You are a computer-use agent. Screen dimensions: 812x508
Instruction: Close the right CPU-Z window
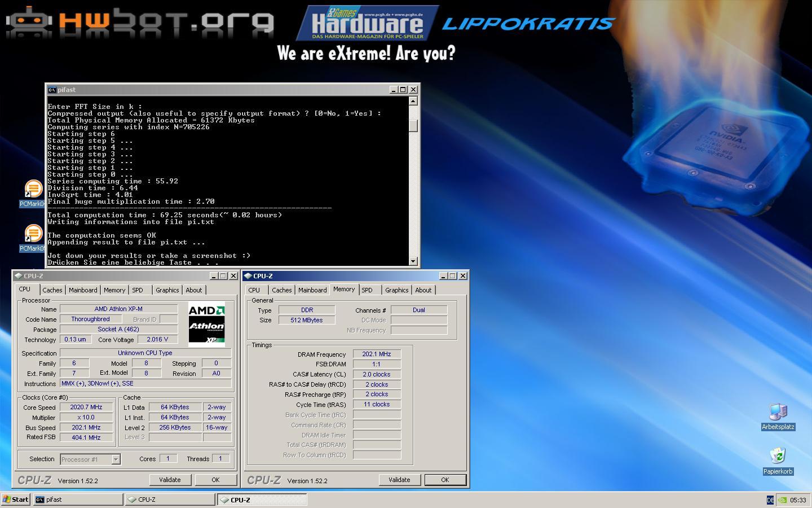(x=463, y=276)
